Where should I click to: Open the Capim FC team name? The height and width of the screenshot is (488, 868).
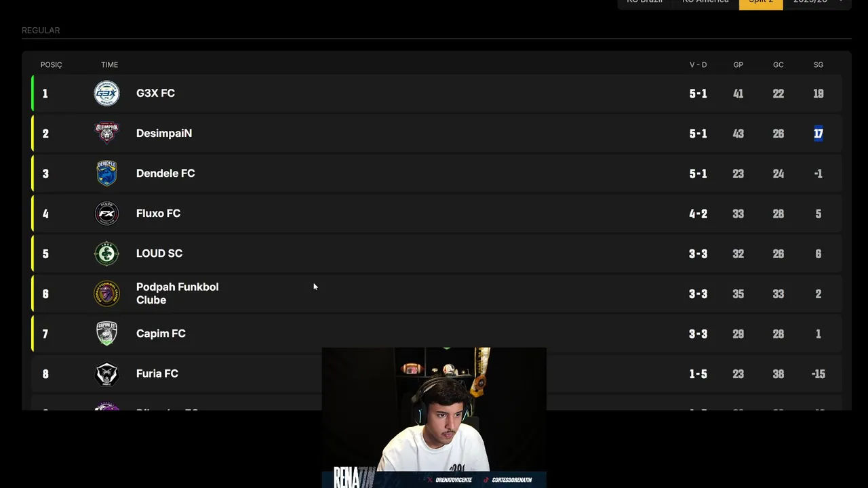161,333
